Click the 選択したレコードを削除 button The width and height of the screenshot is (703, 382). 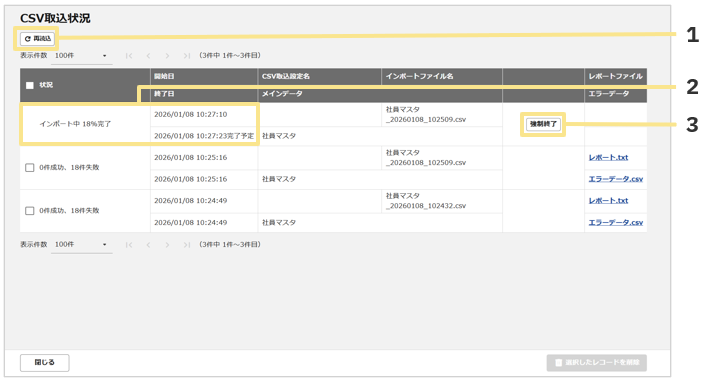596,363
